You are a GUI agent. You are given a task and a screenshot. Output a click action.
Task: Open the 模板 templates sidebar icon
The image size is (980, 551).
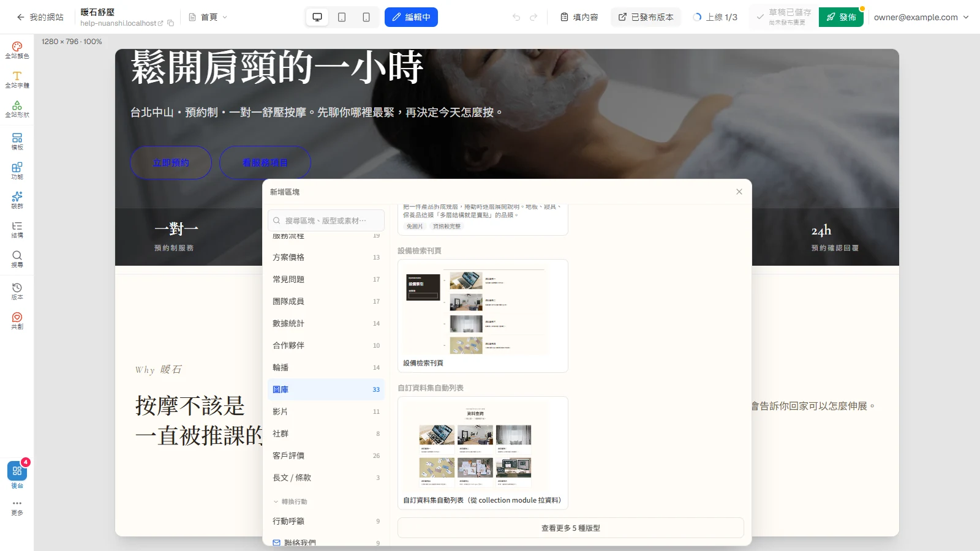pyautogui.click(x=17, y=141)
